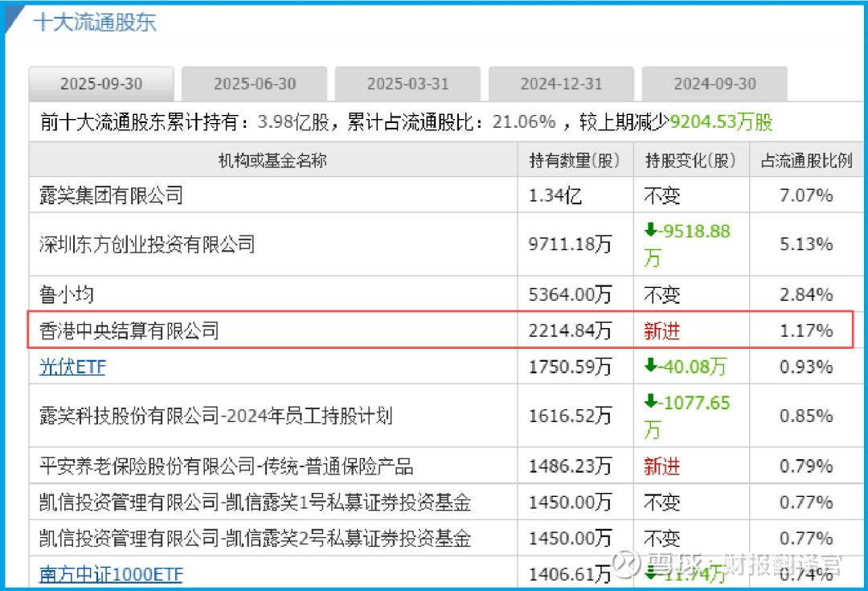Viewport: 868px width, 591px height.
Task: Click the 十大流通股东 section title
Action: click(95, 23)
